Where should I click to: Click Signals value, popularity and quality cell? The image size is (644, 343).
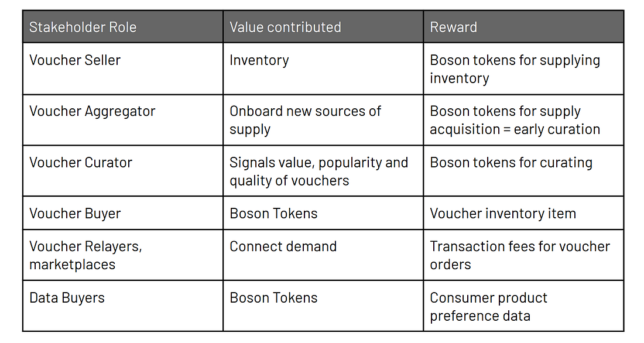[x=323, y=171]
